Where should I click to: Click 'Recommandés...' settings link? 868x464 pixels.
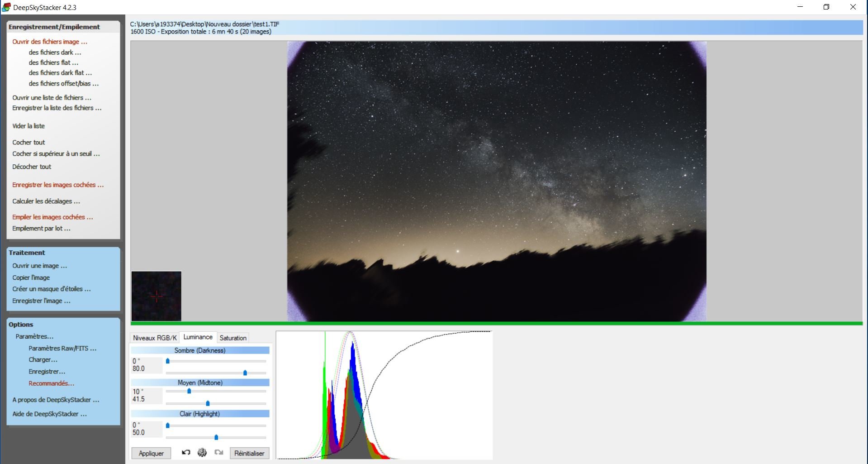coord(51,383)
